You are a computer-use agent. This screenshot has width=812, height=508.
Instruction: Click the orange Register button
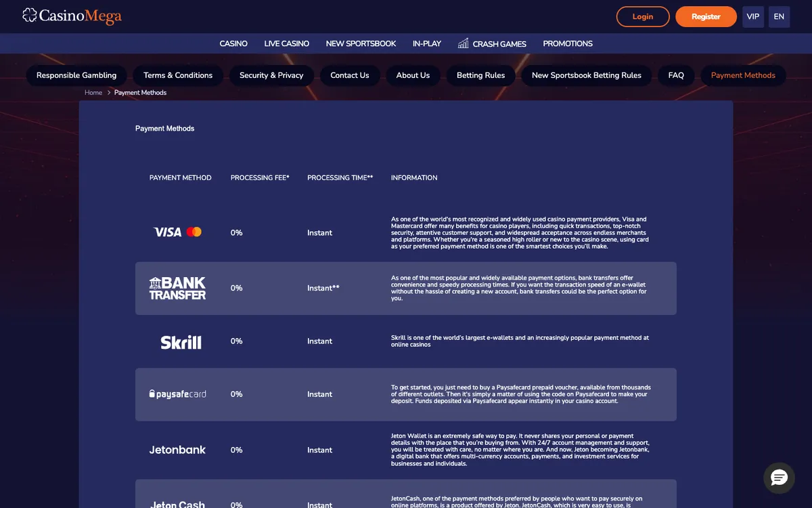pos(706,16)
